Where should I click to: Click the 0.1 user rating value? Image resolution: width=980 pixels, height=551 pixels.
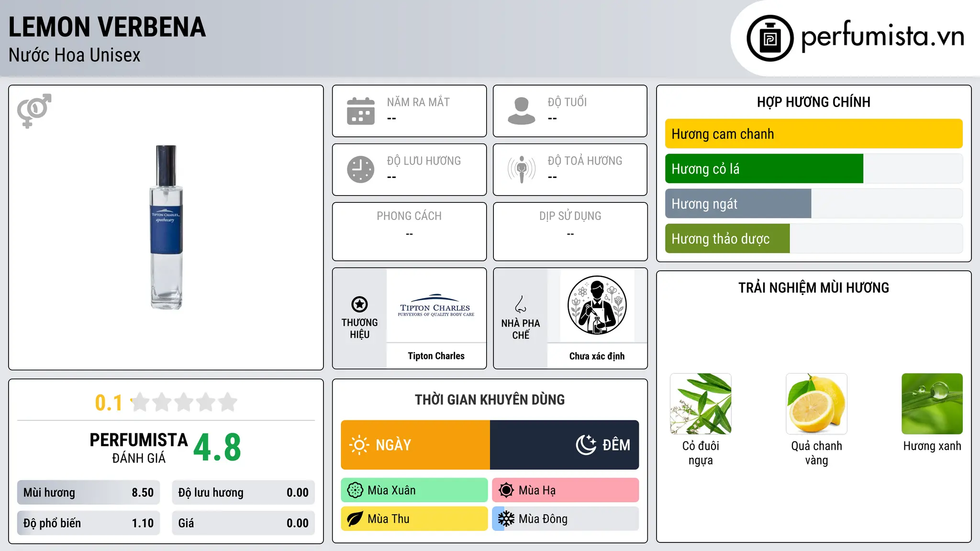(109, 403)
